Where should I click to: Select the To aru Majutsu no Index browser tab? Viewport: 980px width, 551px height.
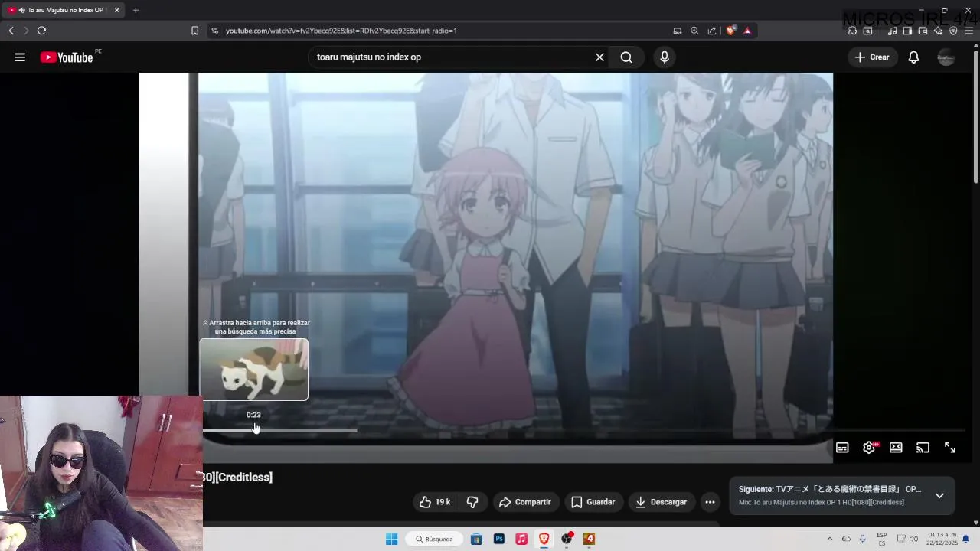pyautogui.click(x=65, y=10)
